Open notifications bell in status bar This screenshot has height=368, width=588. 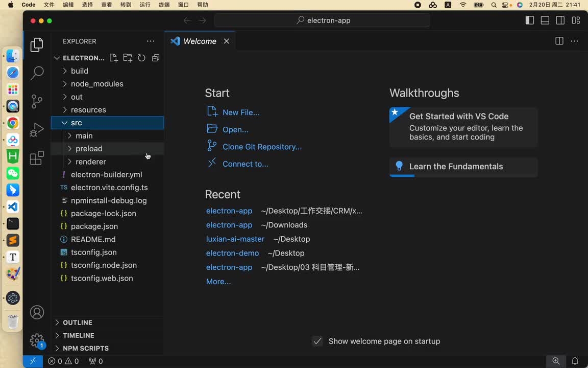point(575,361)
